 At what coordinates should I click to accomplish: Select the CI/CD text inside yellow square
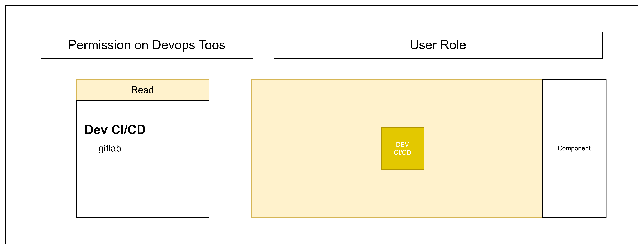tap(402, 153)
